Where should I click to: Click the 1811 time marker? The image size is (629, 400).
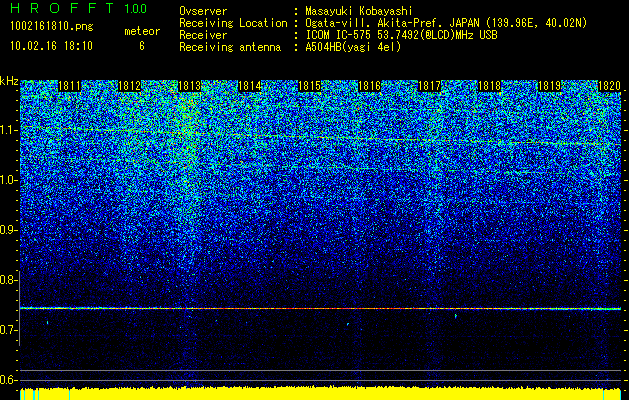tap(69, 86)
